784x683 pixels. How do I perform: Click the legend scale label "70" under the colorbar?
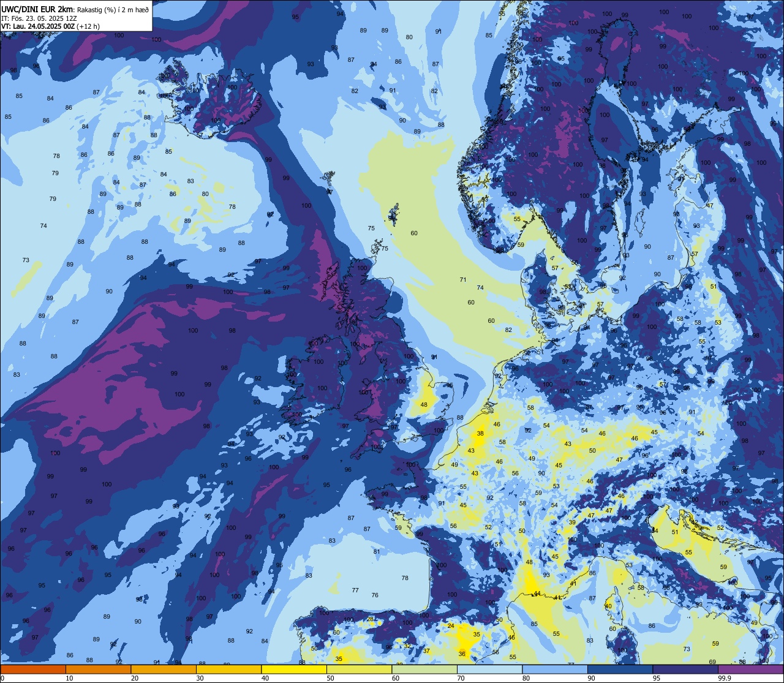tap(461, 677)
